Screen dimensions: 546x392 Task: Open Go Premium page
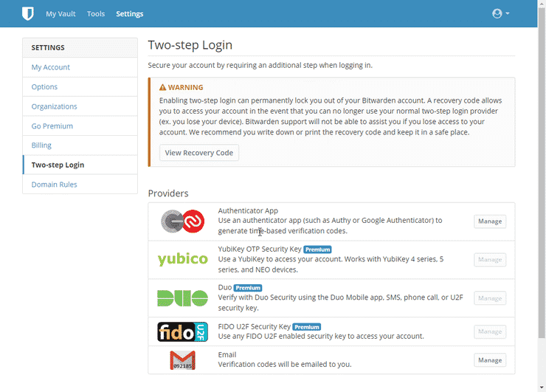pyautogui.click(x=80, y=125)
